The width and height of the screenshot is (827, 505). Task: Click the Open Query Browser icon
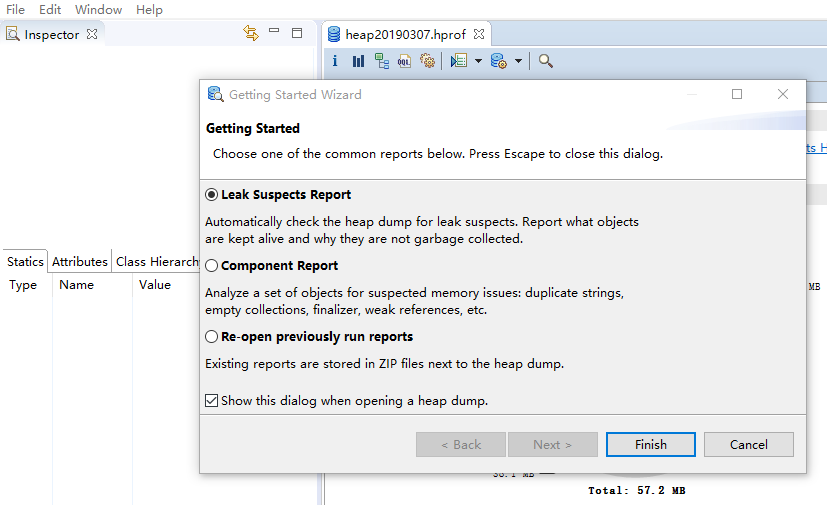tap(498, 61)
